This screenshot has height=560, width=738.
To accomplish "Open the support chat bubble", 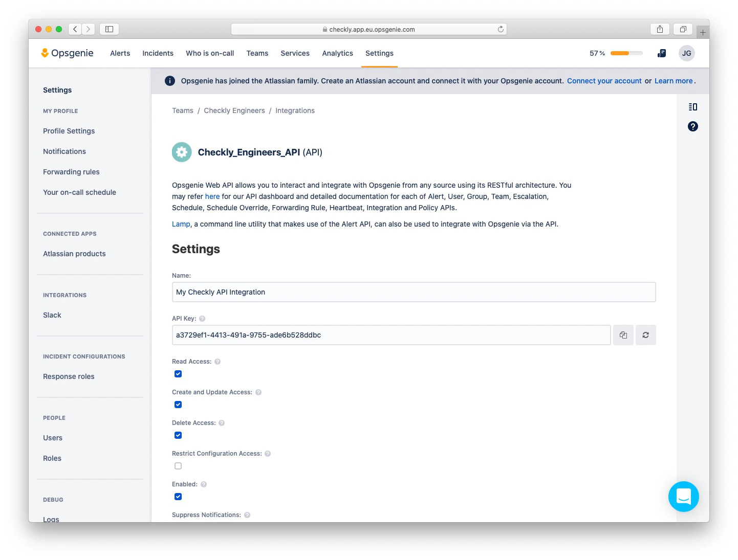I will [684, 497].
